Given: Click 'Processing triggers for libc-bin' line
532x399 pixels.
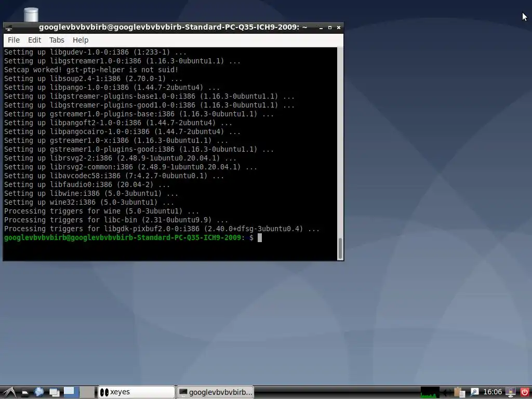Looking at the screenshot, I should pos(116,220).
